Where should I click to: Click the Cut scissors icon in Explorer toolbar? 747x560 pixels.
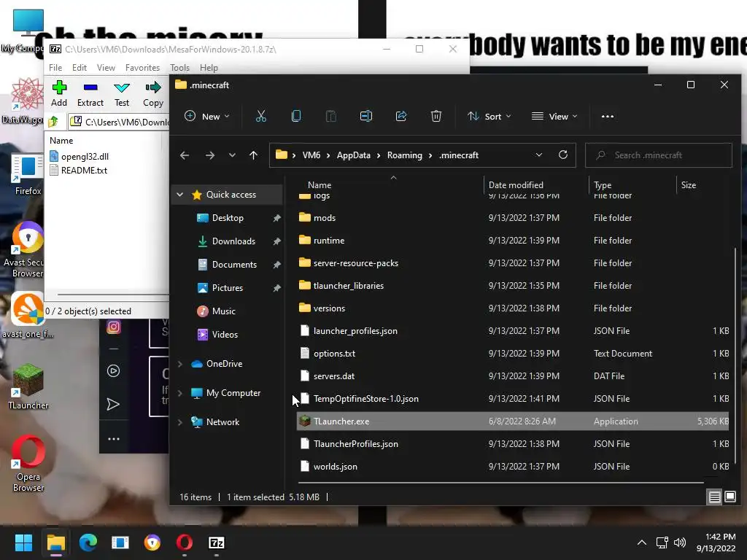pos(261,116)
